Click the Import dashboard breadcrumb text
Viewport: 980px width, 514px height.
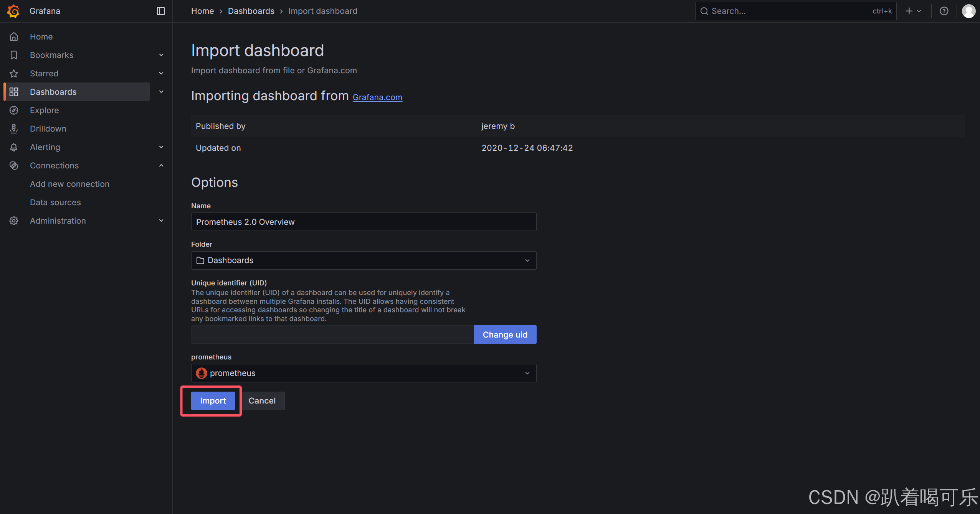[323, 11]
